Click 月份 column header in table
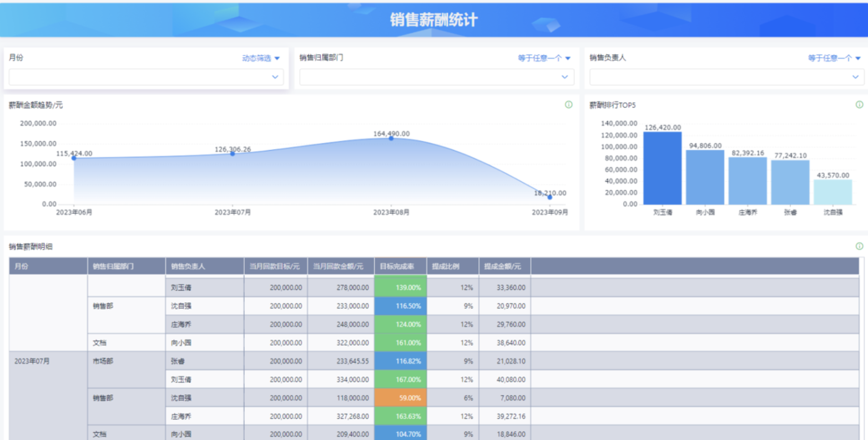This screenshot has height=440, width=868. tap(48, 266)
